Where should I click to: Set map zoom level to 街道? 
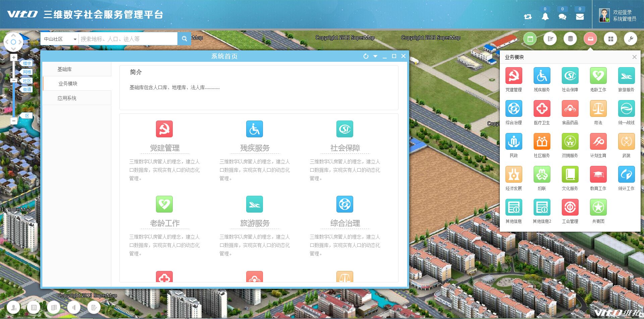tap(27, 89)
